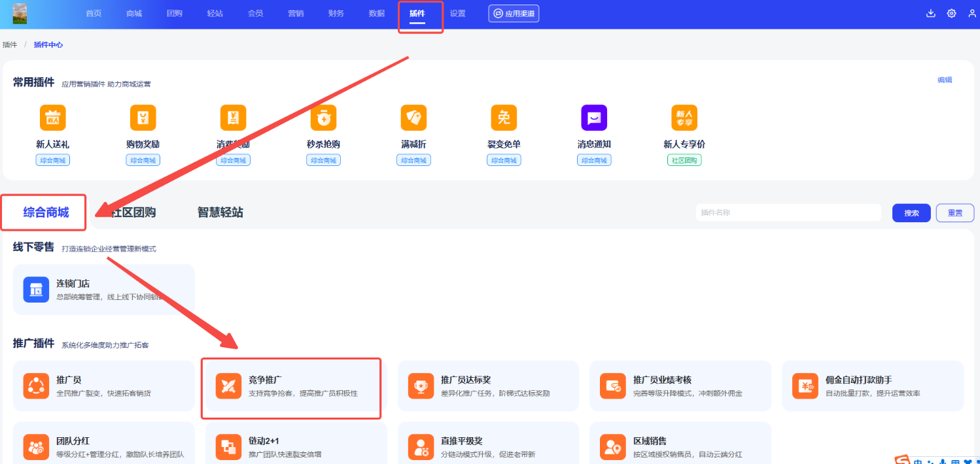Select the 秒杀抢购 plugin icon
This screenshot has width=980, height=464.
323,118
